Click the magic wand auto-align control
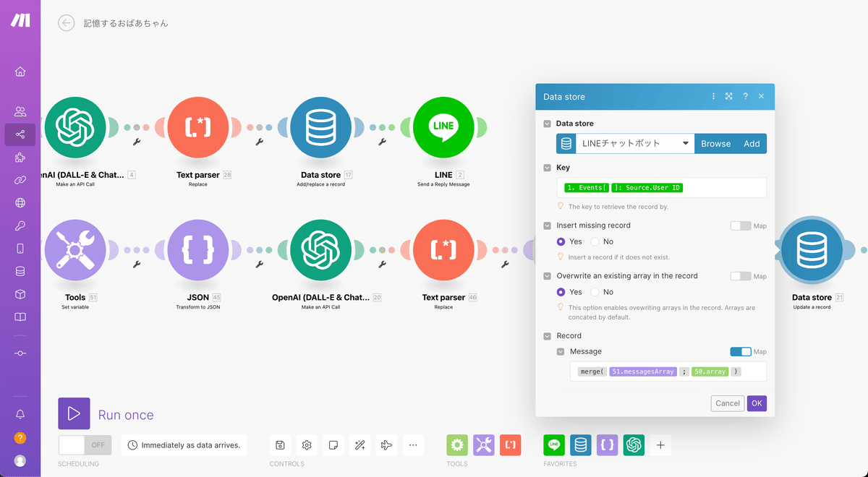Image resolution: width=868 pixels, height=477 pixels. click(x=359, y=445)
